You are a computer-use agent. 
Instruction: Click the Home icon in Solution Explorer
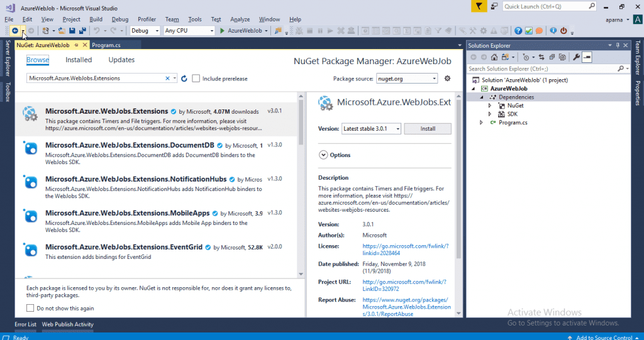pos(494,57)
